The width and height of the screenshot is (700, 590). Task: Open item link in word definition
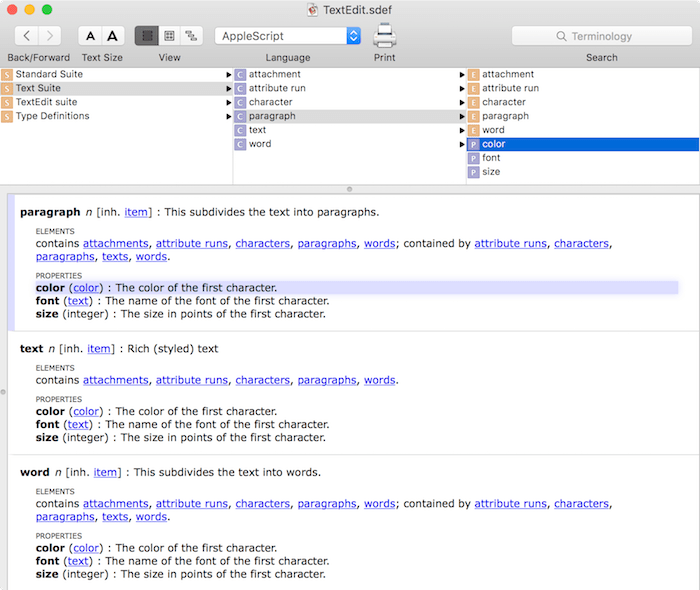[x=105, y=472]
